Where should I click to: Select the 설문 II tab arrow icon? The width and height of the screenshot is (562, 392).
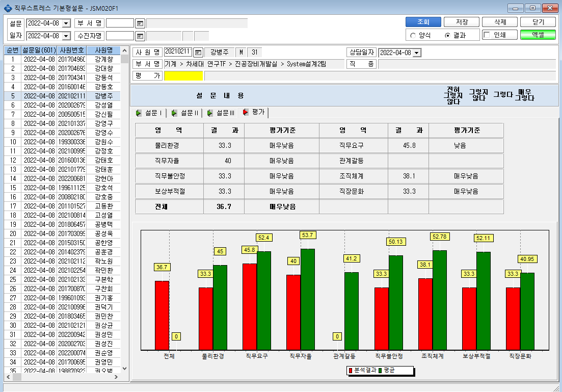pyautogui.click(x=174, y=113)
